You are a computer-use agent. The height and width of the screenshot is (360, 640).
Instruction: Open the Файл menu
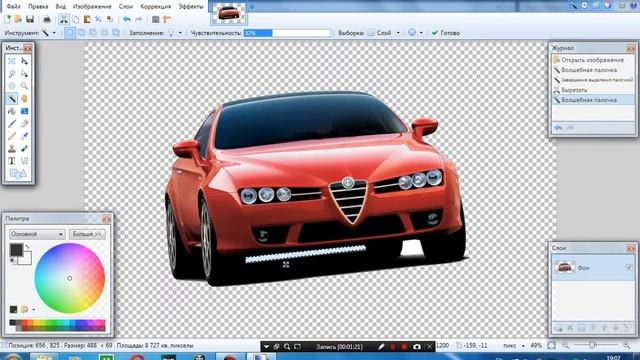pos(13,7)
